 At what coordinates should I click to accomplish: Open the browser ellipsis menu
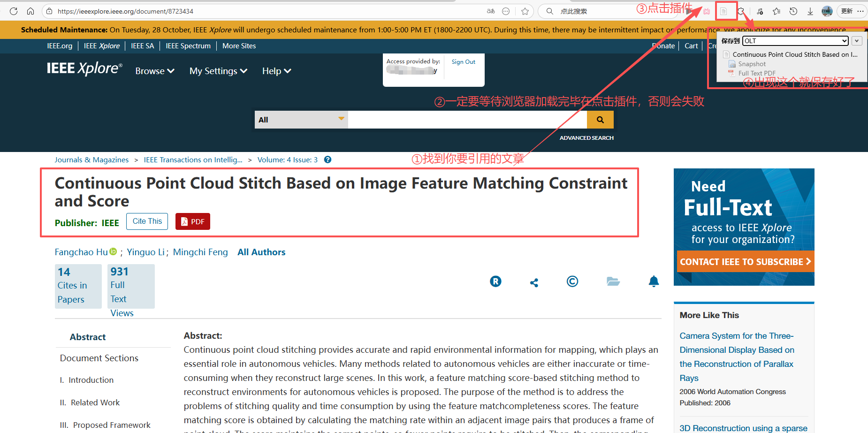coord(860,11)
